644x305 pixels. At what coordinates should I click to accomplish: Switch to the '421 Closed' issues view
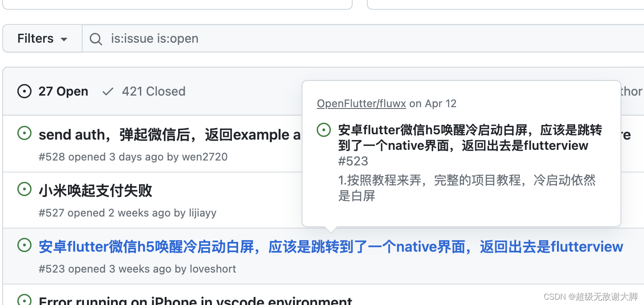pos(154,91)
